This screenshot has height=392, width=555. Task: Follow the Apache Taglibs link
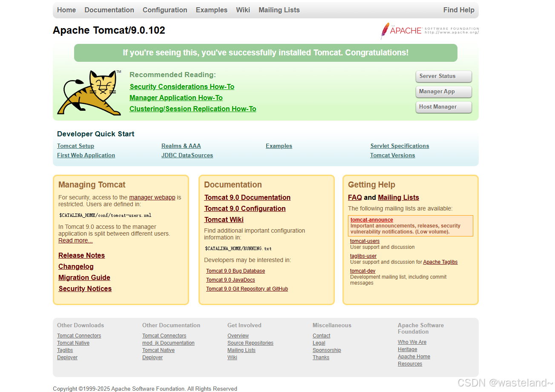(x=440, y=262)
